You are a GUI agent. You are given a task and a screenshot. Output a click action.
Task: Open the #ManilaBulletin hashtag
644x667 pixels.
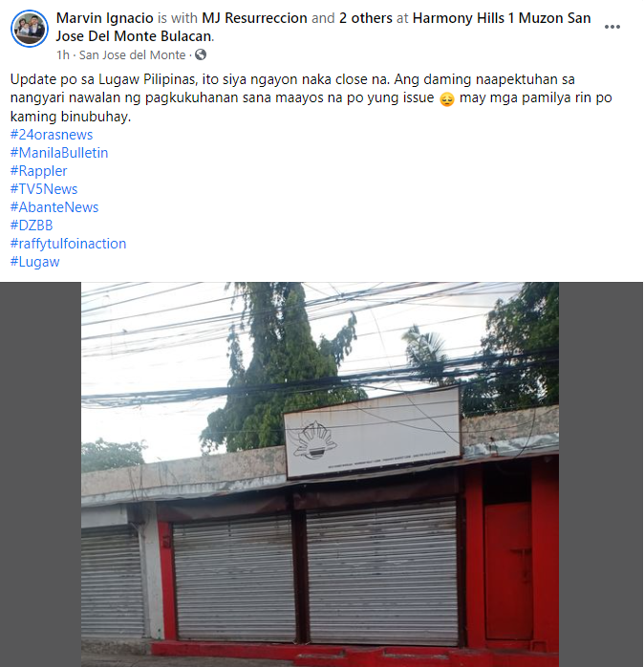tap(59, 153)
